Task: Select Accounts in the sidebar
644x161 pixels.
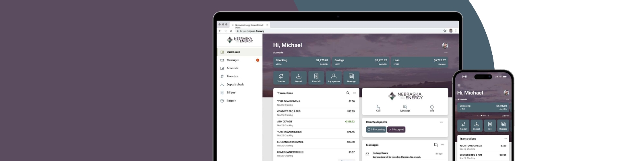Action: pos(239,68)
